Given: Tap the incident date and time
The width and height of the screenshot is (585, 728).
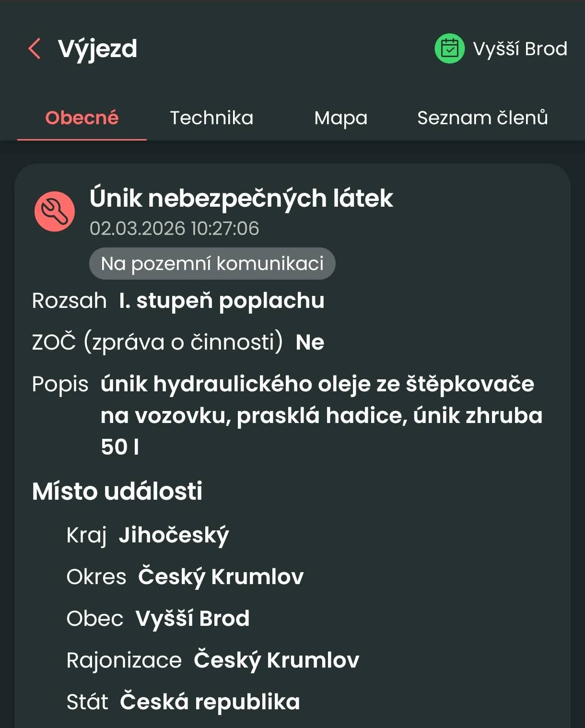Looking at the screenshot, I should [x=174, y=228].
